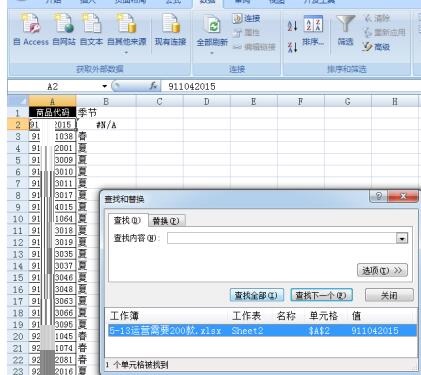Click the 获取外部数据 group label
Screen dimensions: 421x375
(100, 69)
